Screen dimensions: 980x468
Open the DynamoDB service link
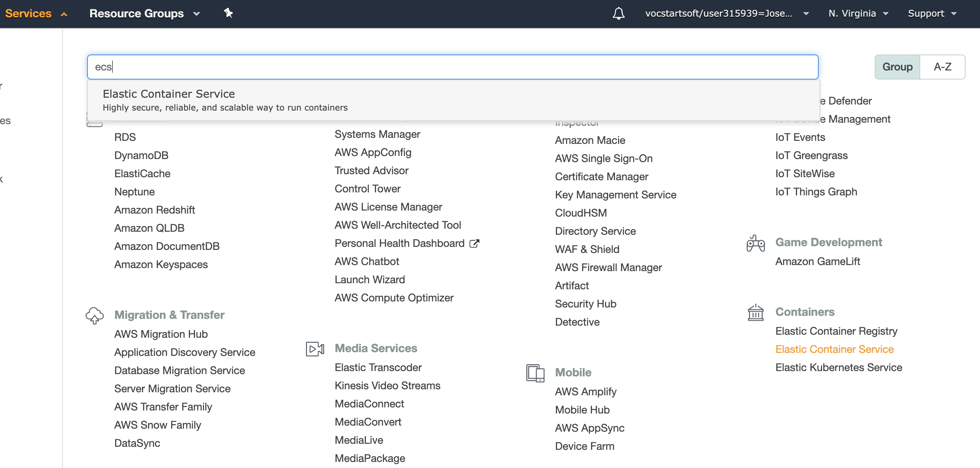click(x=141, y=155)
